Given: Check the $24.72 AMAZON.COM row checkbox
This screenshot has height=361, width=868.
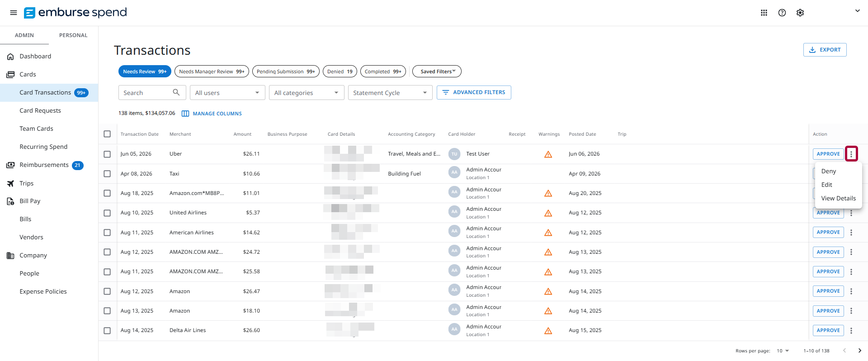Looking at the screenshot, I should pyautogui.click(x=107, y=252).
